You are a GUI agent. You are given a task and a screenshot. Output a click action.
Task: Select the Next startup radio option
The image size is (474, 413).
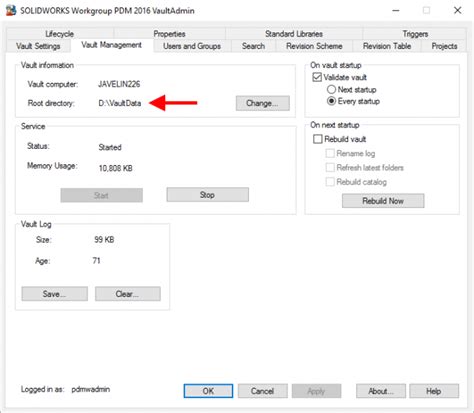tap(331, 89)
